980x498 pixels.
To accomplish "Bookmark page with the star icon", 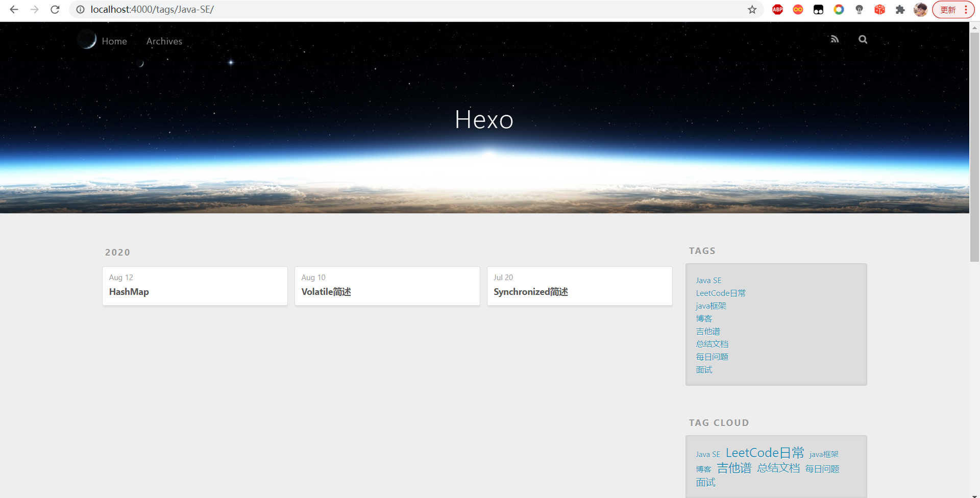I will click(752, 10).
